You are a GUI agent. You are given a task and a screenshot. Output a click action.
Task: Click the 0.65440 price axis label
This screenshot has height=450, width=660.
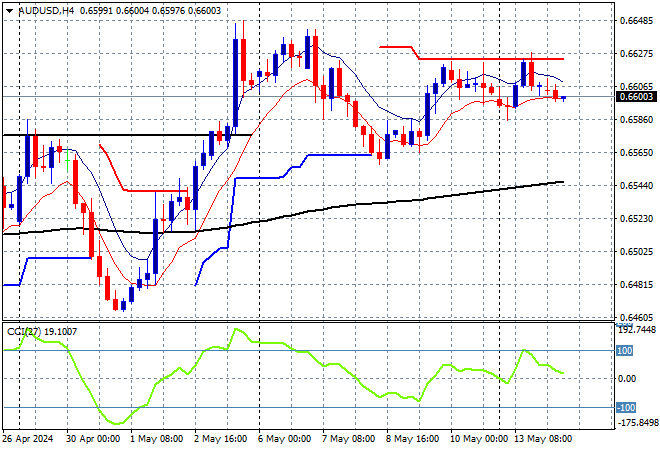[637, 186]
